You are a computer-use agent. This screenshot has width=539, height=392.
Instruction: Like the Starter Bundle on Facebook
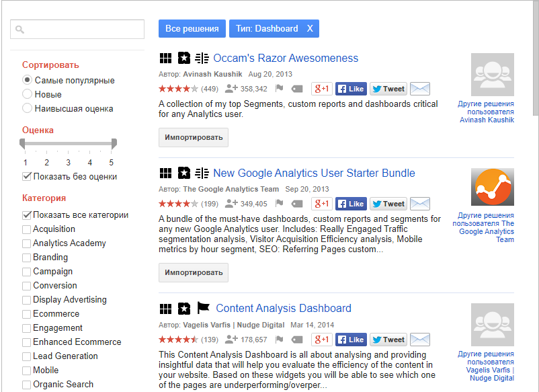(351, 204)
